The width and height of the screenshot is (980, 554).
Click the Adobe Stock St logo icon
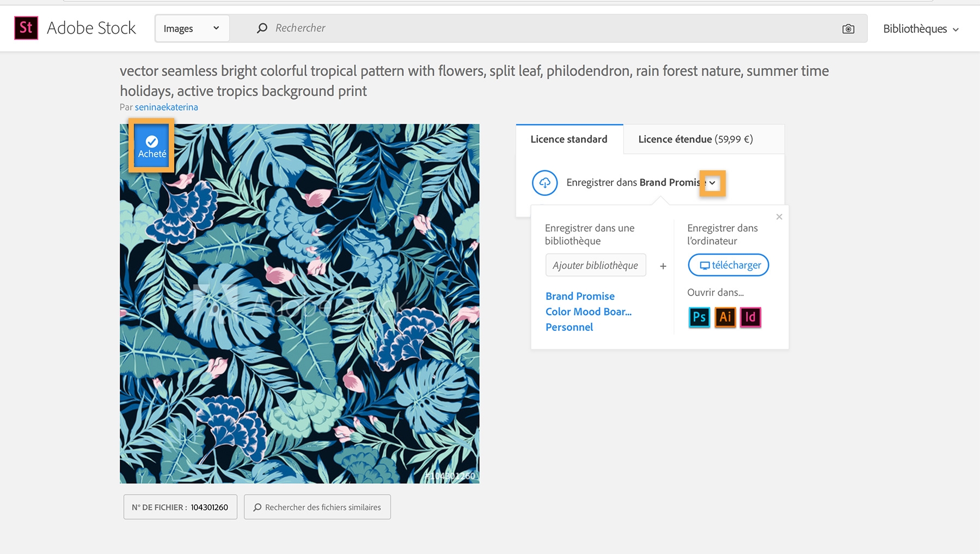[26, 28]
